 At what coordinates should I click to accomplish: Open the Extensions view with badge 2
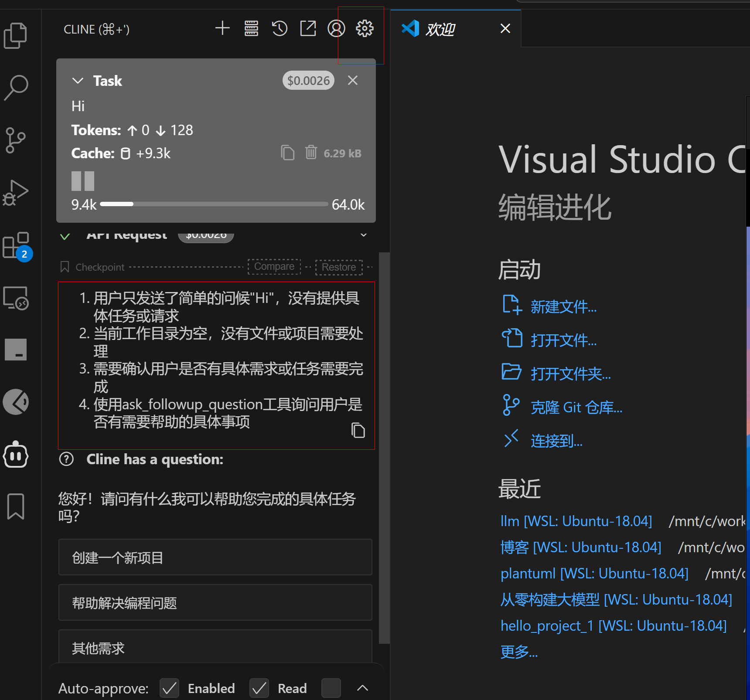(x=17, y=246)
